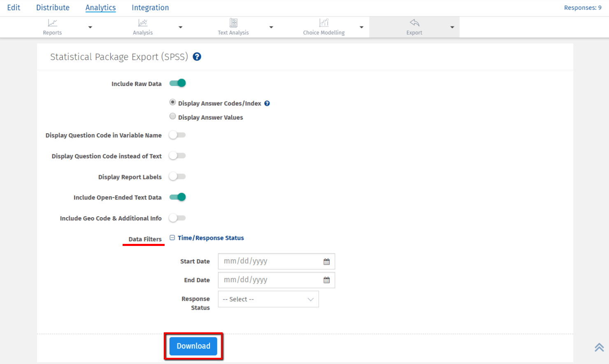Select Display Answer Values radio button
Viewport: 609px width, 364px height.
point(173,117)
